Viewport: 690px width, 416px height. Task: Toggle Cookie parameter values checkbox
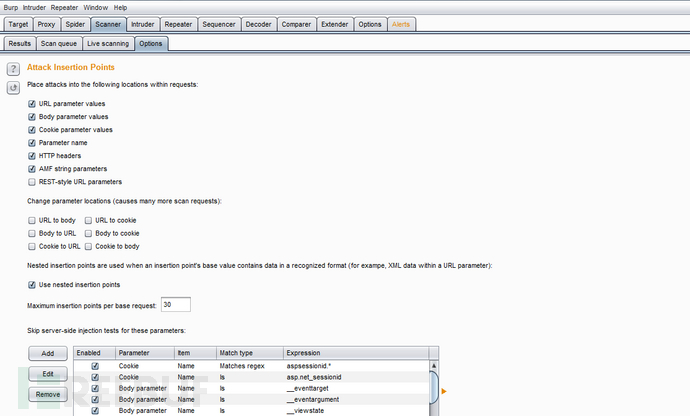coord(32,130)
